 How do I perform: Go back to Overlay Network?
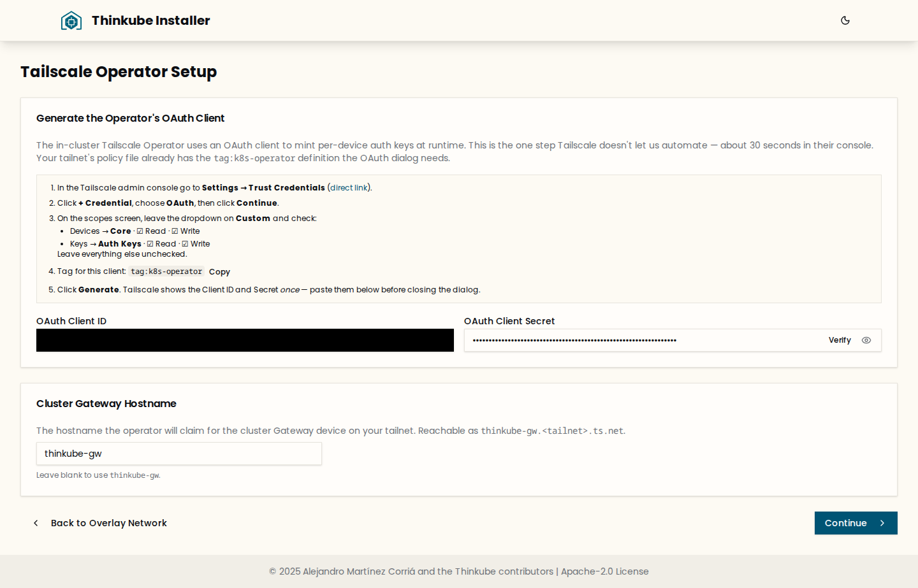coord(99,523)
